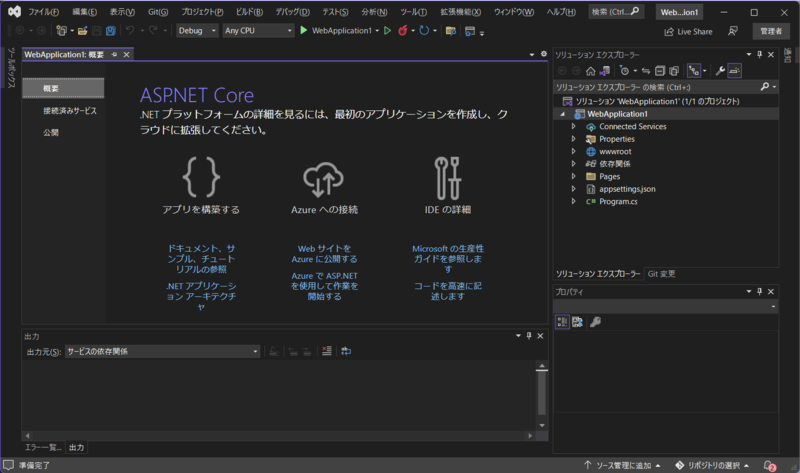The width and height of the screenshot is (800, 473).
Task: Click the Show All Files icon
Action: point(673,71)
